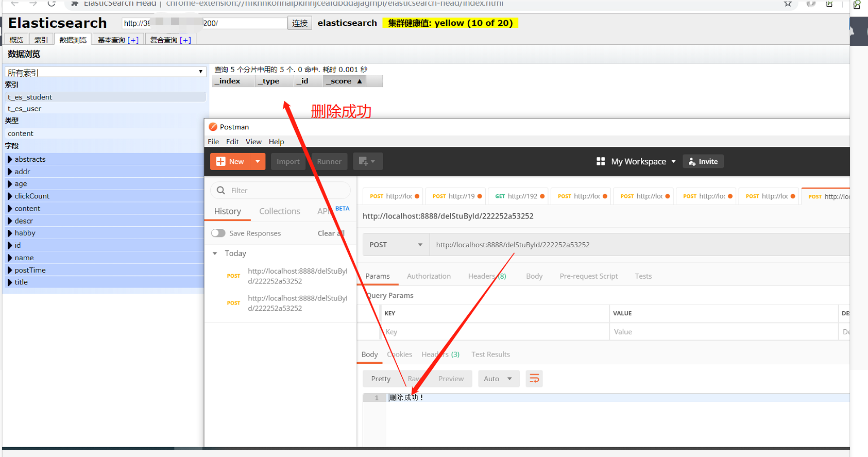Click Clear all in history
The height and width of the screenshot is (457, 868).
(331, 233)
